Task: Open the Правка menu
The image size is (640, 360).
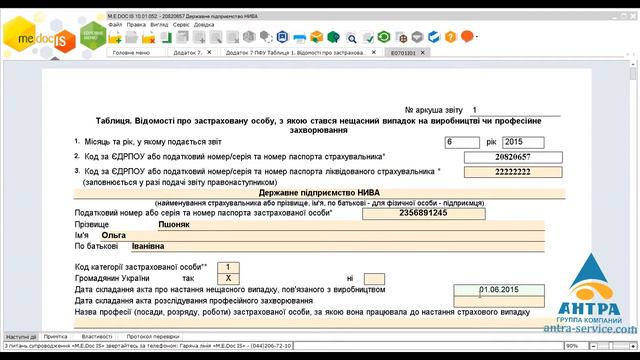Action: (136, 25)
